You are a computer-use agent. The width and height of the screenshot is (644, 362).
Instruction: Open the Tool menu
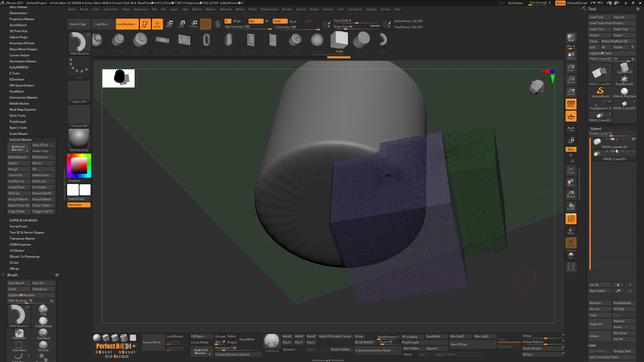pyautogui.click(x=340, y=9)
